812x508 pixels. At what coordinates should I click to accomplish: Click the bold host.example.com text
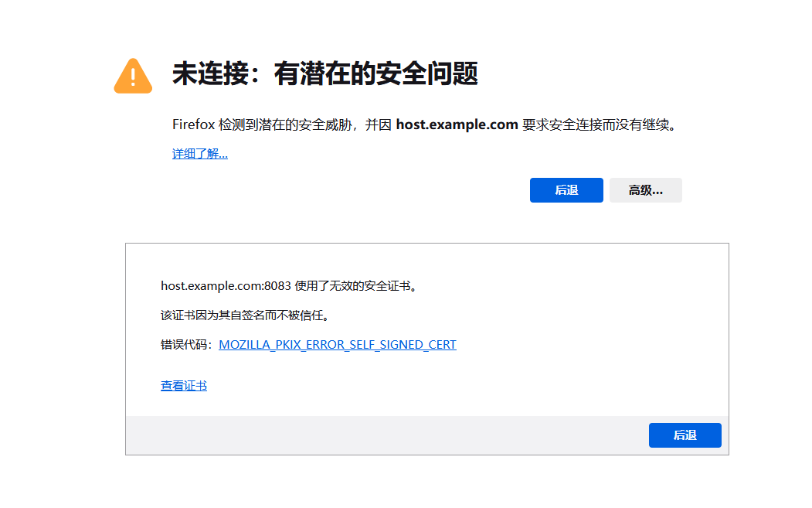pos(457,125)
